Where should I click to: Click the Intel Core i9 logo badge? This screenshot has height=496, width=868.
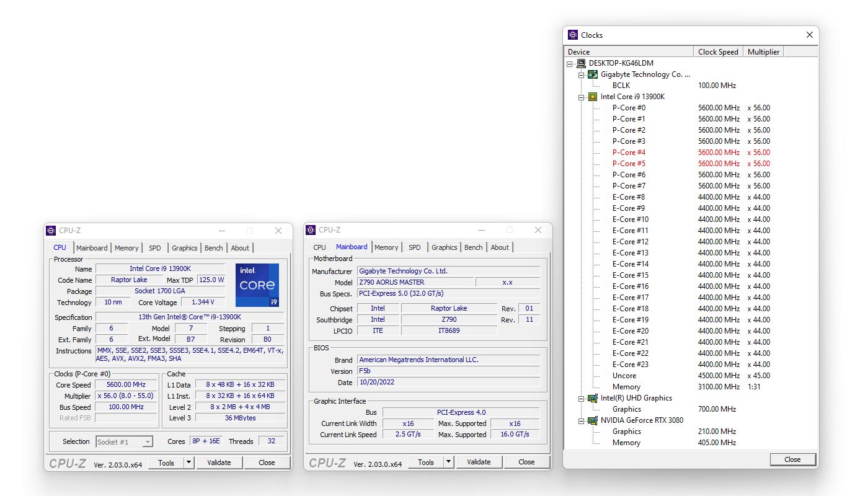point(257,285)
